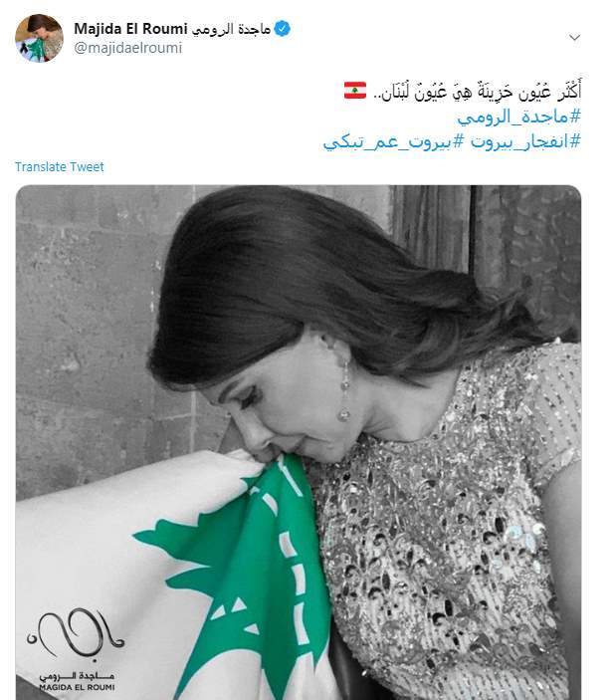The height and width of the screenshot is (700, 614).
Task: Click the Translate Tweet link
Action: pos(60,167)
